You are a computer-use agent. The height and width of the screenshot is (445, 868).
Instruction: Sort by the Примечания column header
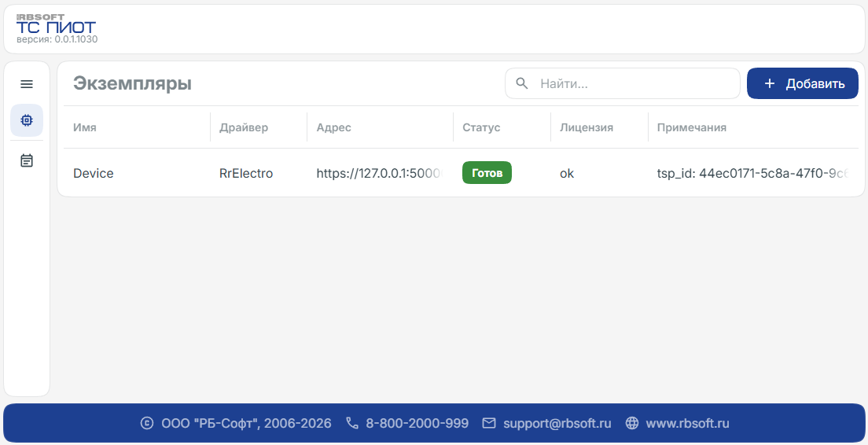pyautogui.click(x=691, y=127)
